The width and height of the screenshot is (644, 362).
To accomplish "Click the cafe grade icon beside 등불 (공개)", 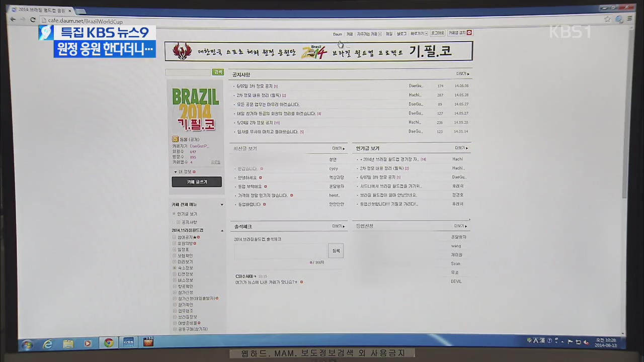I will [x=175, y=139].
